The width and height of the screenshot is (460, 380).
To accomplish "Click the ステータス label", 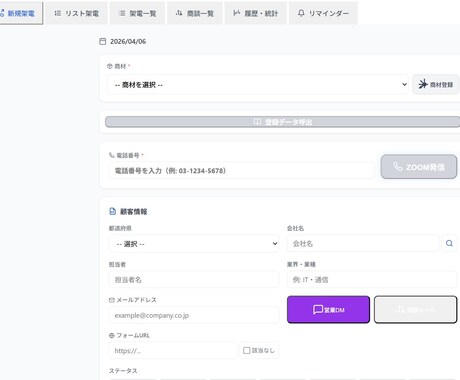I will coord(123,371).
